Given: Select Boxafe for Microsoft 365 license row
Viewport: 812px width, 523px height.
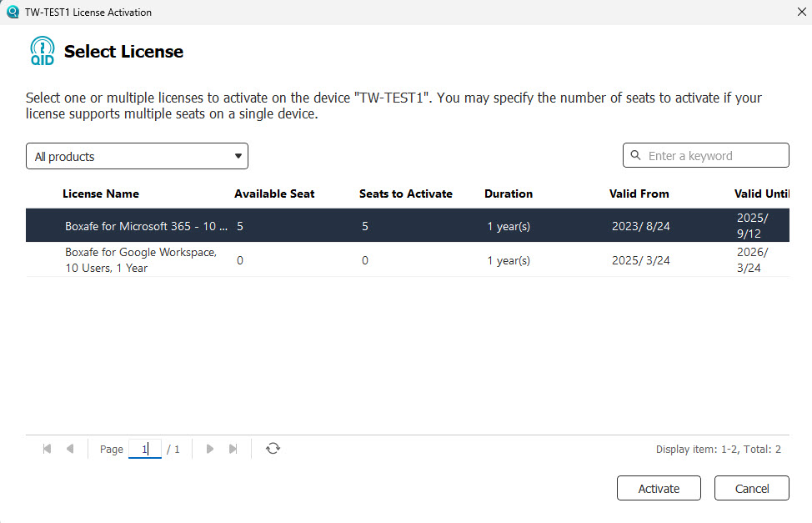Looking at the screenshot, I should tap(146, 226).
